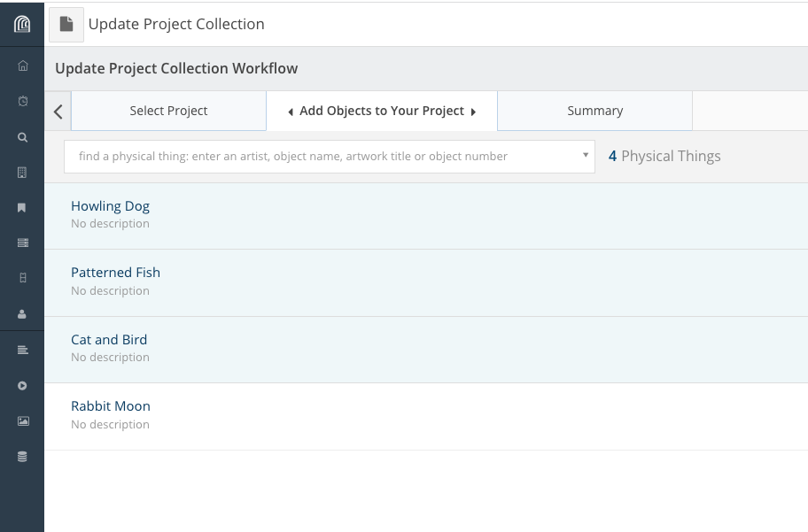808x532 pixels.
Task: Click the database sidebar icon
Action: (22, 457)
